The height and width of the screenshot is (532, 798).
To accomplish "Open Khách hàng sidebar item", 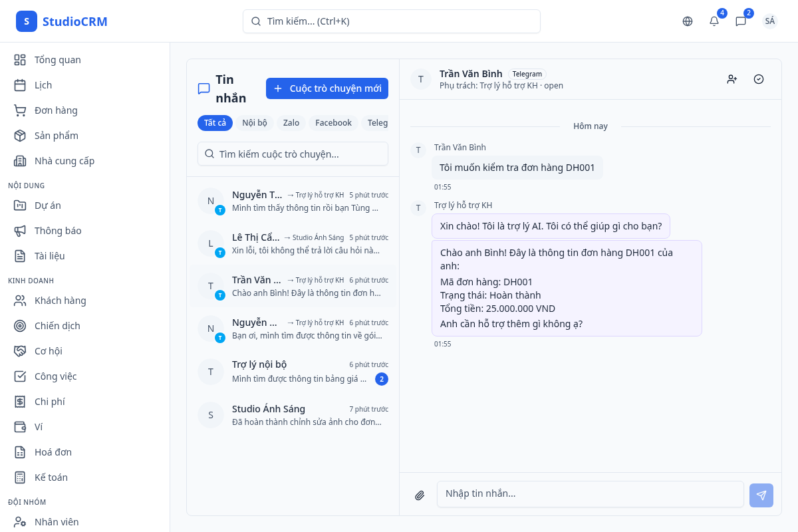I will click(60, 301).
